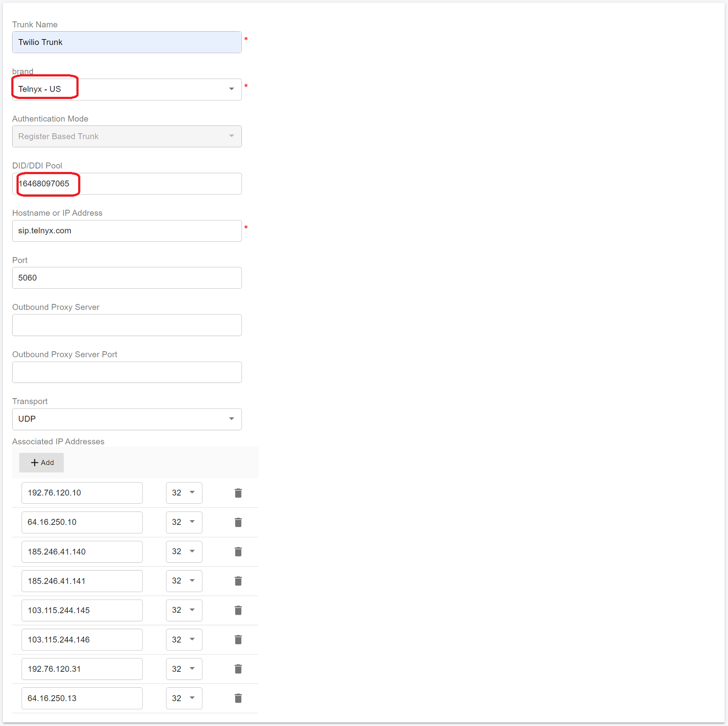Add a new associated IP address
The height and width of the screenshot is (726, 728).
click(x=42, y=462)
